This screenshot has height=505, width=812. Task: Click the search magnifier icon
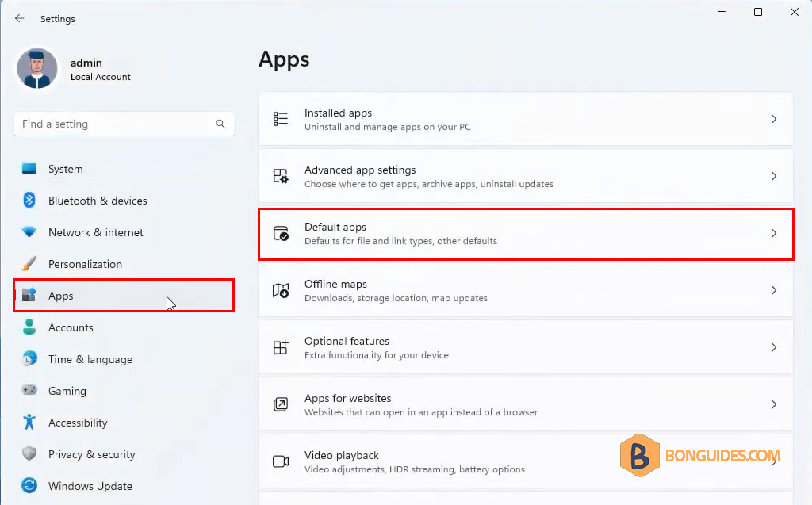pyautogui.click(x=220, y=124)
